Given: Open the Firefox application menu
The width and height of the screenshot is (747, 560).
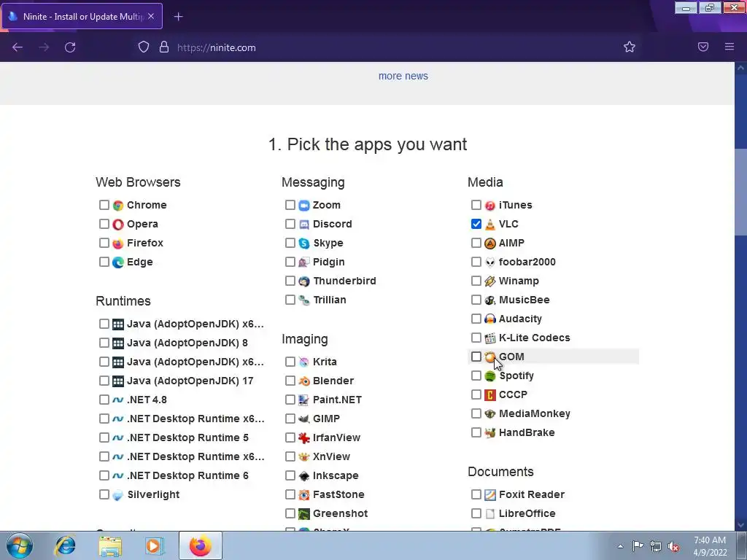Looking at the screenshot, I should pos(729,47).
